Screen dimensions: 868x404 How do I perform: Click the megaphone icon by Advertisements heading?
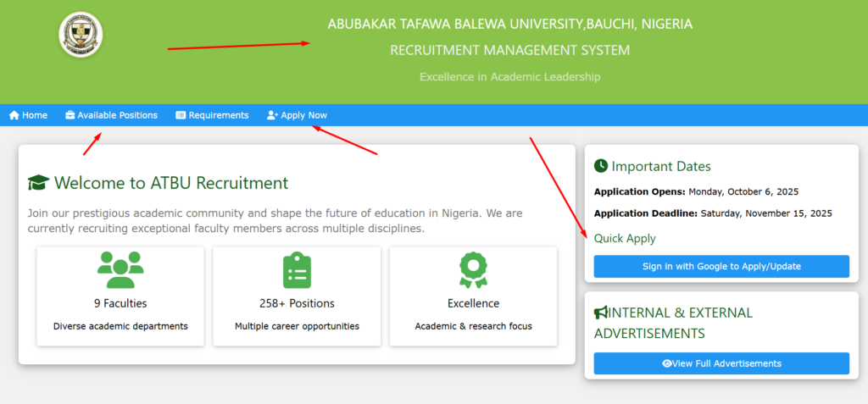601,313
